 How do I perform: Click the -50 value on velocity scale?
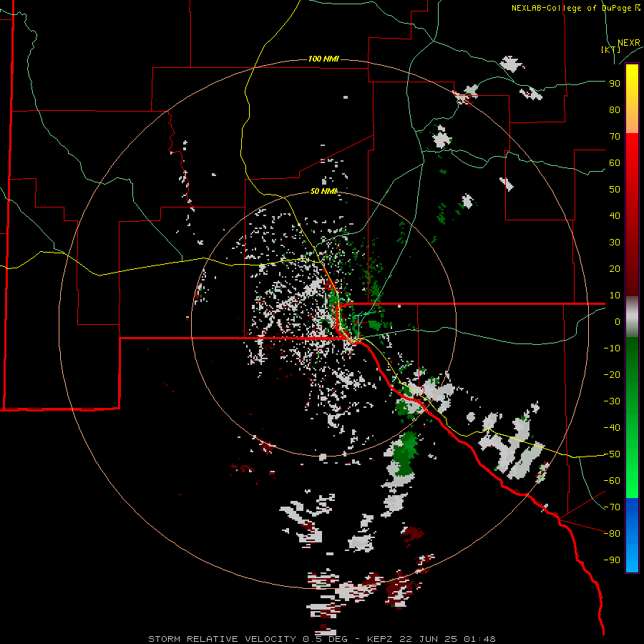tap(612, 454)
